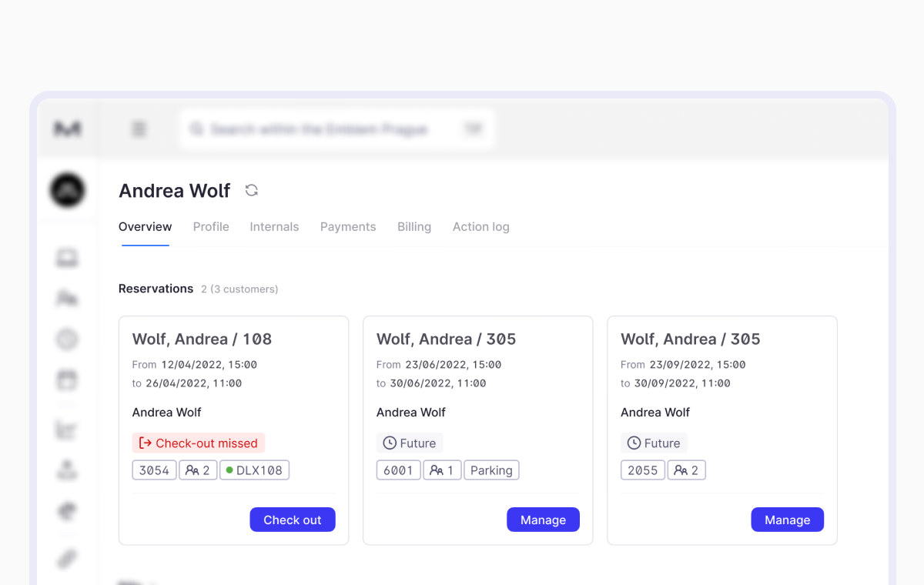Open the hamburger menu in the top bar
This screenshot has height=585, width=924.
(139, 129)
